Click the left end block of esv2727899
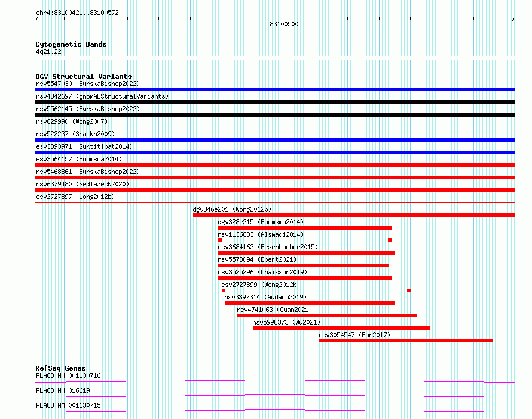Screen dimensions: 532x419 click(x=224, y=290)
